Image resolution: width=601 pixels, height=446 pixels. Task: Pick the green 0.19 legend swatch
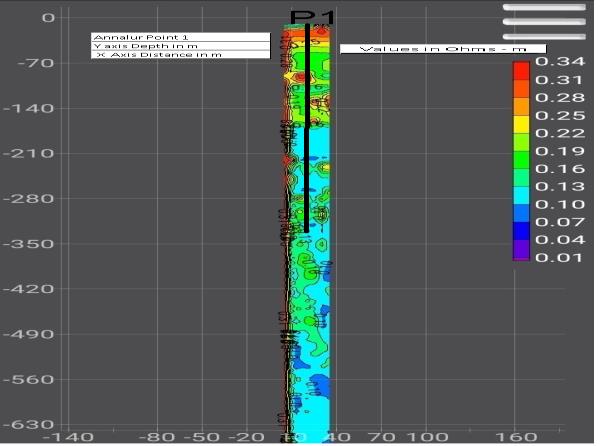(520, 151)
